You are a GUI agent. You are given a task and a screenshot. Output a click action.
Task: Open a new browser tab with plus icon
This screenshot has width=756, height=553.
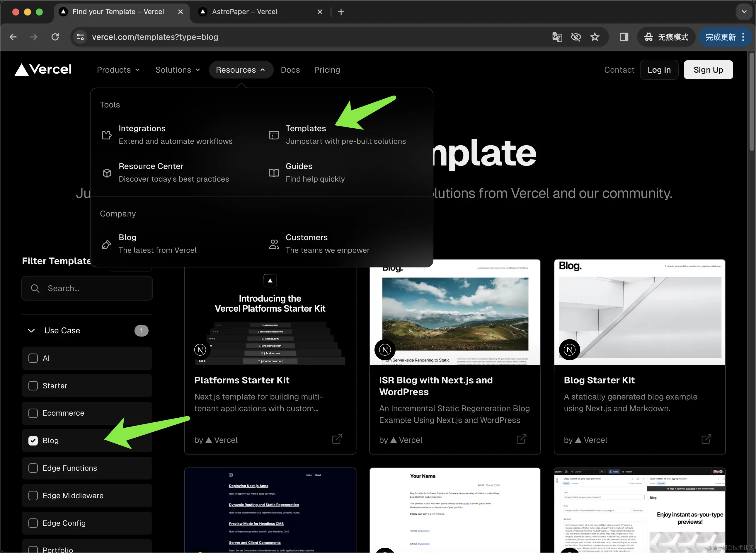pyautogui.click(x=341, y=12)
